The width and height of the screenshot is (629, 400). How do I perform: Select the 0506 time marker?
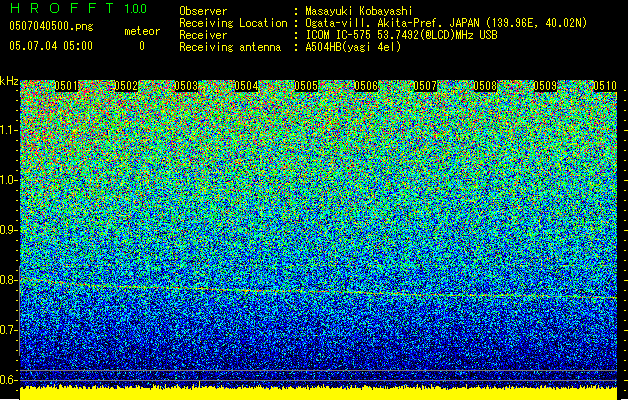(x=366, y=86)
